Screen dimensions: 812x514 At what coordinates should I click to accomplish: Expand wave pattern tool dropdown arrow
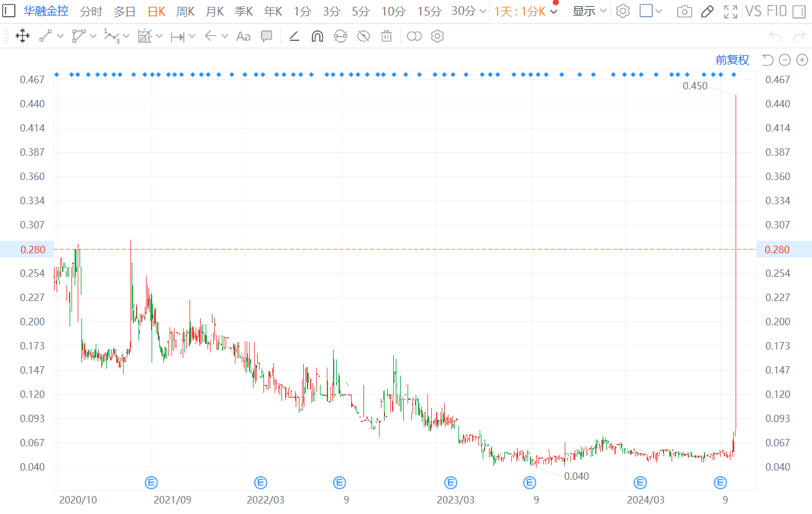coord(126,37)
